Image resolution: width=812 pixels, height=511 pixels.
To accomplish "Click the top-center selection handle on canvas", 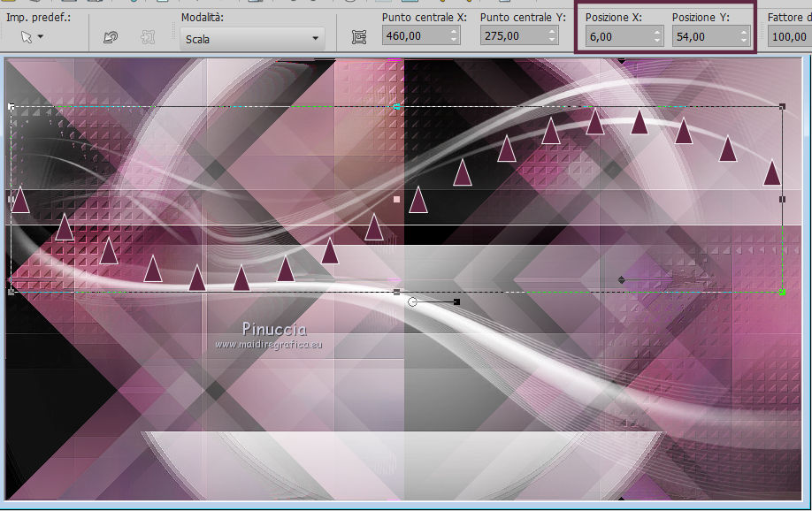I will (396, 107).
